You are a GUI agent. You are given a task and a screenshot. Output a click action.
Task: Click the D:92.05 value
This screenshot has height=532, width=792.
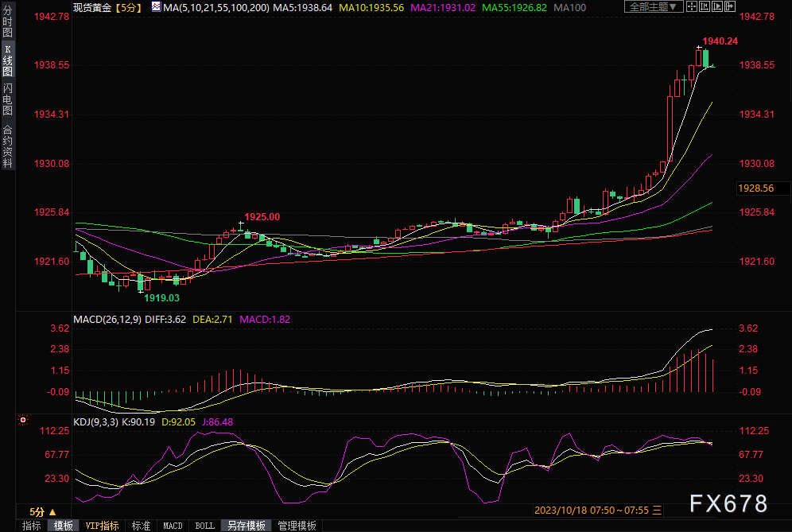click(178, 421)
